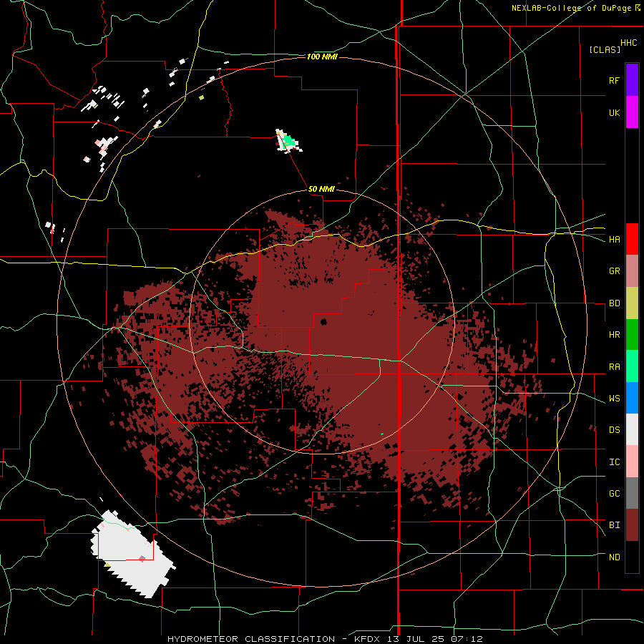Click the green rain echo north of radar
Viewport: 644px width, 644px height.
click(290, 141)
